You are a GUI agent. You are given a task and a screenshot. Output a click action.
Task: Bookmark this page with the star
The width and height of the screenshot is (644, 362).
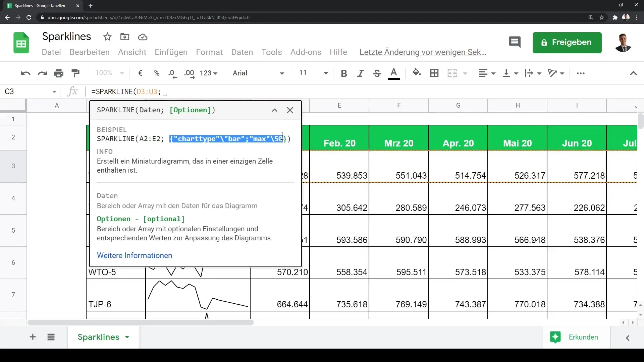(x=602, y=17)
